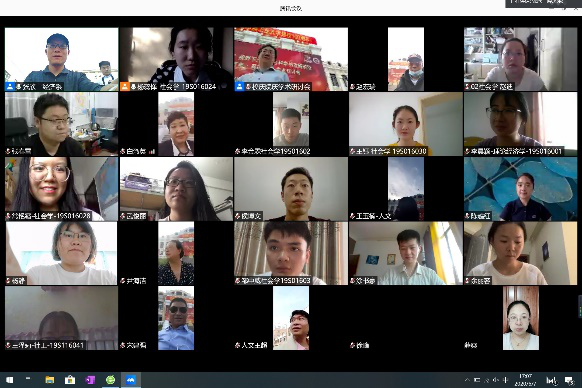
Task: Click the muted mic icon on the 195116041 label
Action: (x=8, y=345)
